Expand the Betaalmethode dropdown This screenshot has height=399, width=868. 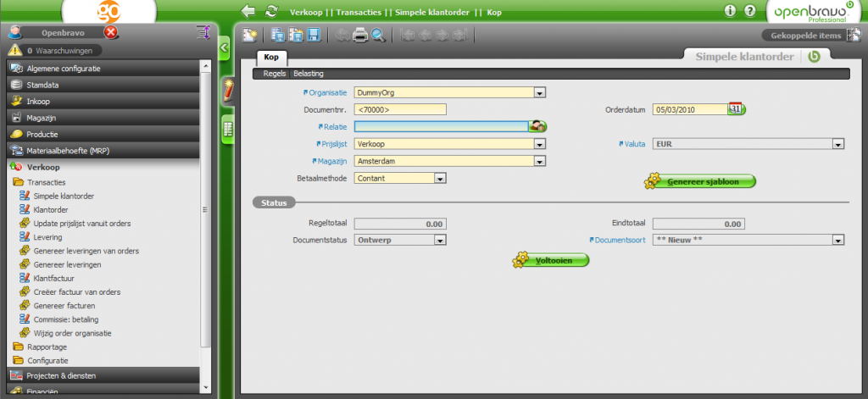coord(439,179)
